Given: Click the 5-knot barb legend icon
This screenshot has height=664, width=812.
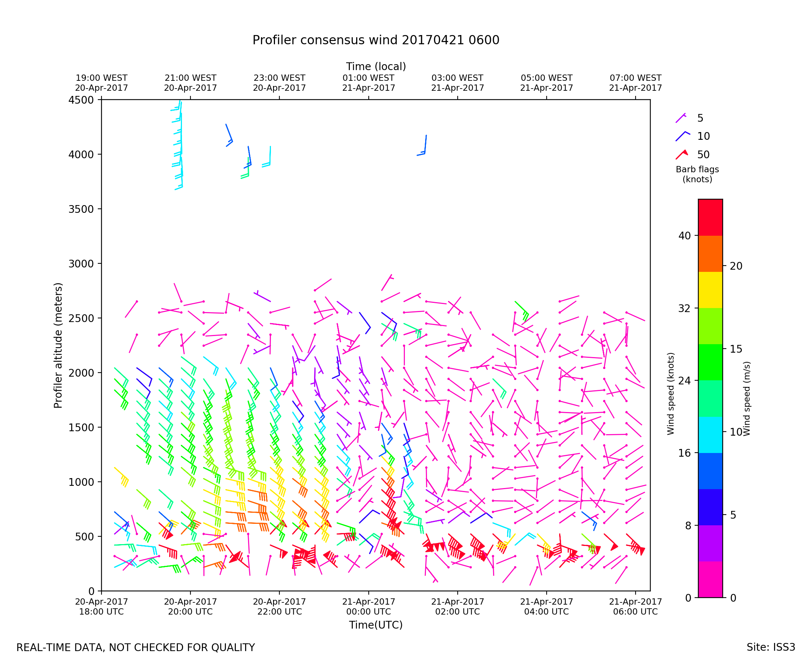Looking at the screenshot, I should coord(681,118).
